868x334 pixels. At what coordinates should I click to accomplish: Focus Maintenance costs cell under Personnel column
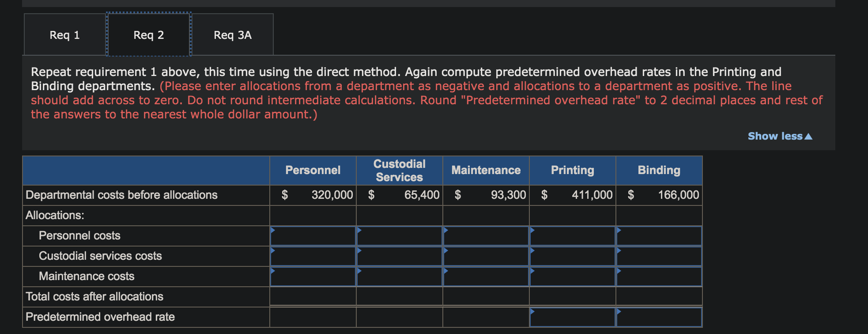tap(313, 277)
